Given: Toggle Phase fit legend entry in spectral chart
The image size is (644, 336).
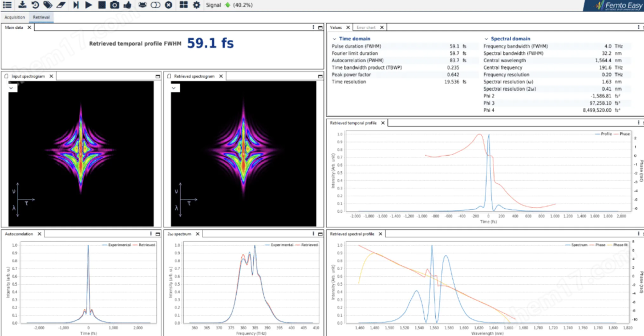Looking at the screenshot, I should [x=618, y=245].
